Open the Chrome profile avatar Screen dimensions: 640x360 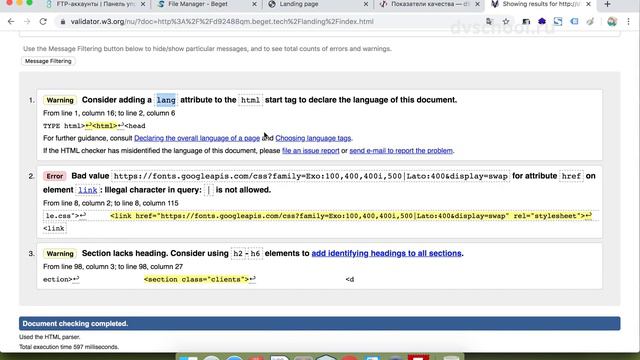(x=611, y=22)
